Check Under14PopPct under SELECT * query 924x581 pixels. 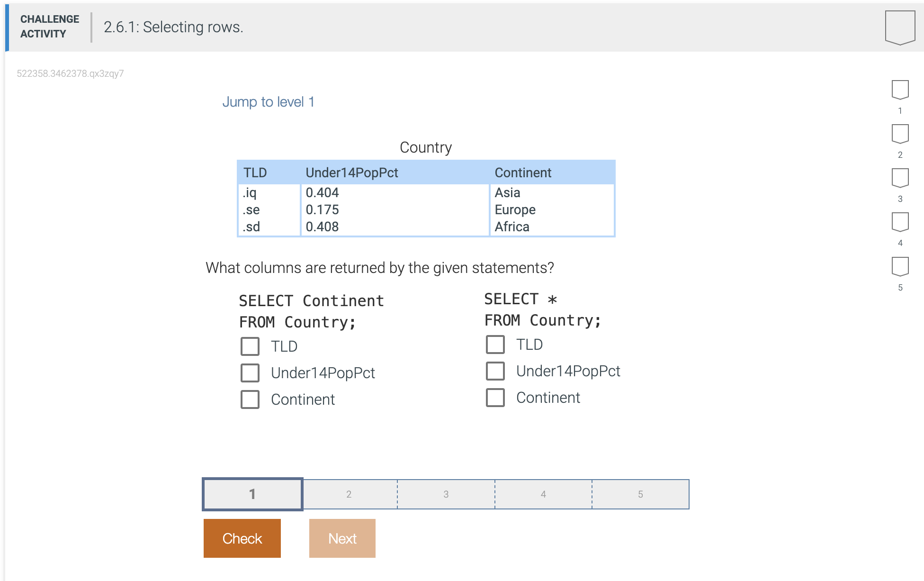click(x=495, y=371)
